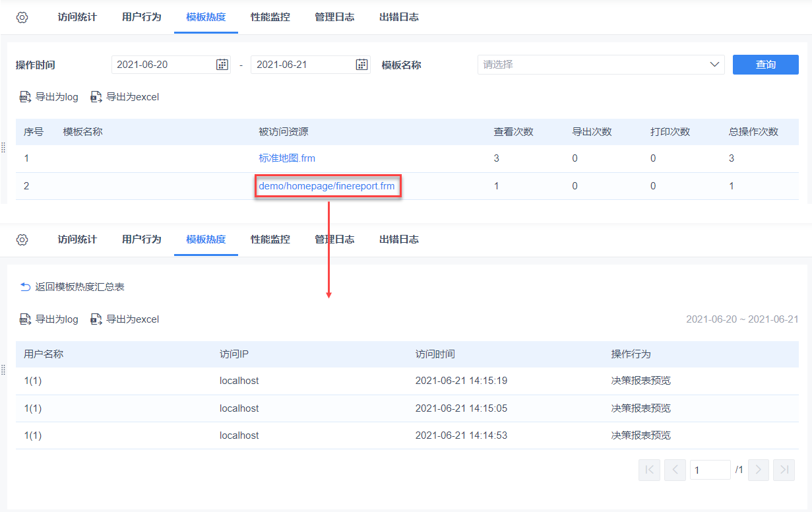Open 出错日志 tab in lower panel

tap(399, 240)
